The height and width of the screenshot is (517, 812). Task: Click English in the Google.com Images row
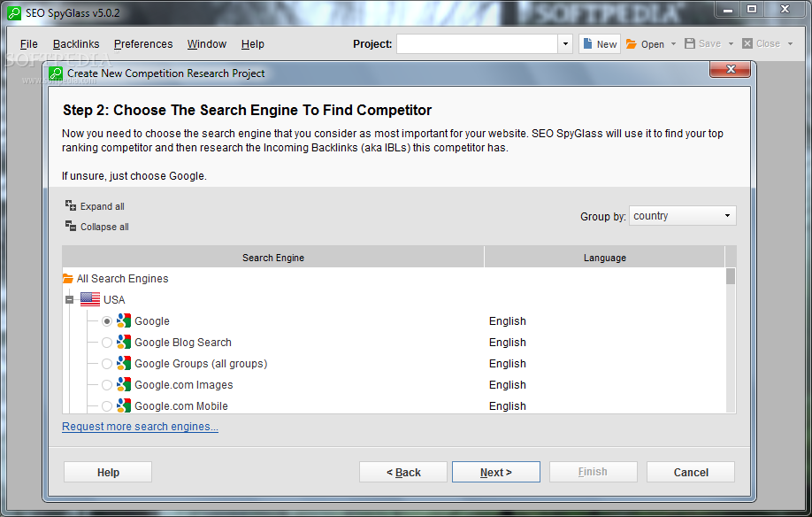(x=508, y=385)
